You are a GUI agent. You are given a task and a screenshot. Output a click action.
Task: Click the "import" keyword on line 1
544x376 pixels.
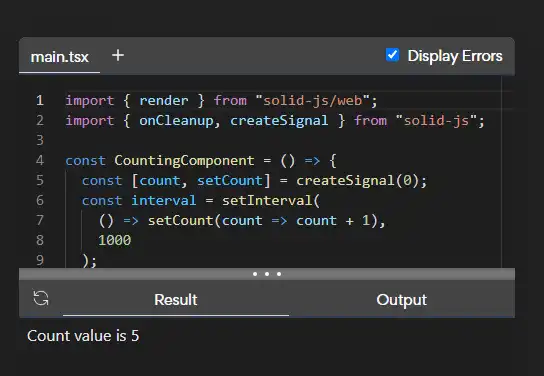(90, 101)
